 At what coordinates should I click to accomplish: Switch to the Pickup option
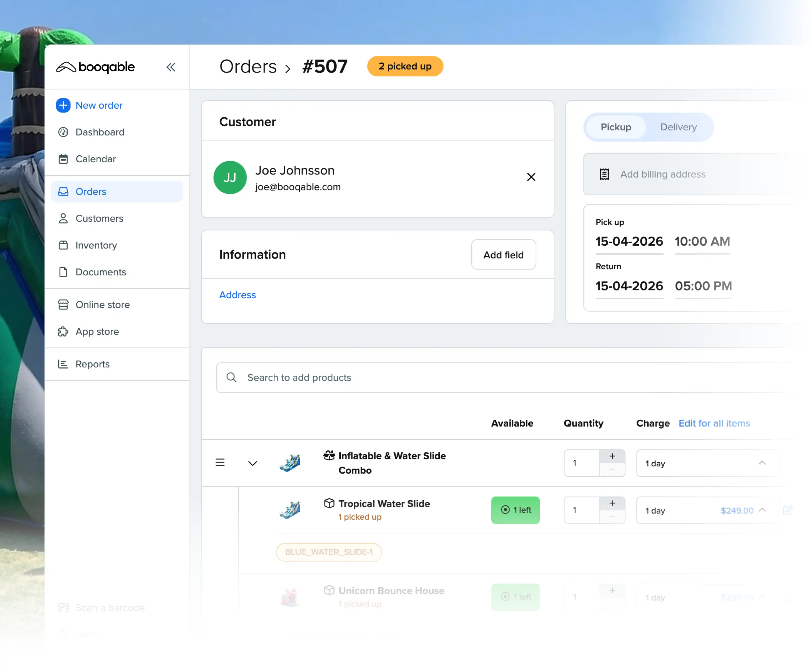click(x=615, y=127)
